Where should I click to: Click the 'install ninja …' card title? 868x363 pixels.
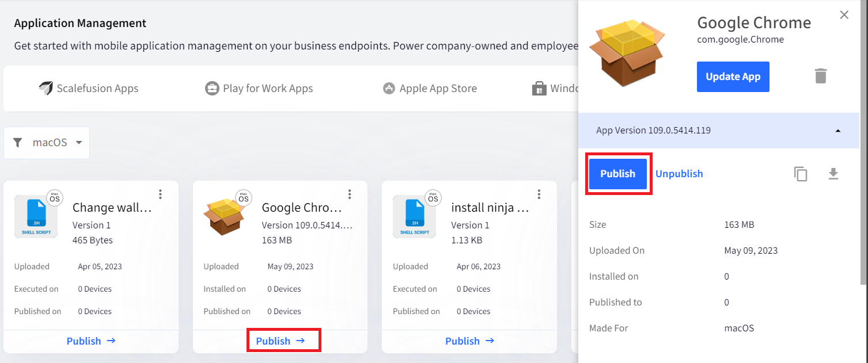point(490,208)
